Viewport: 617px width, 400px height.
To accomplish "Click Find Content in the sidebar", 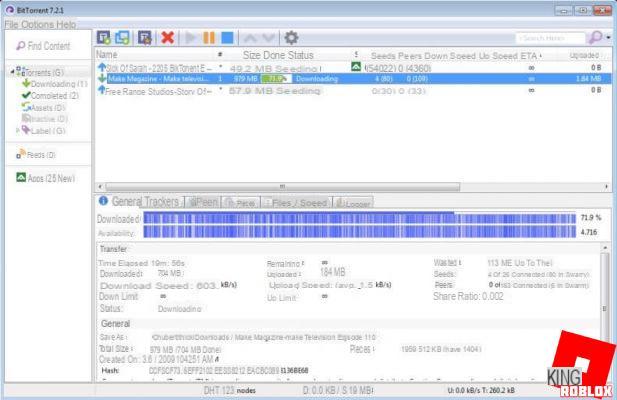I will click(x=43, y=46).
